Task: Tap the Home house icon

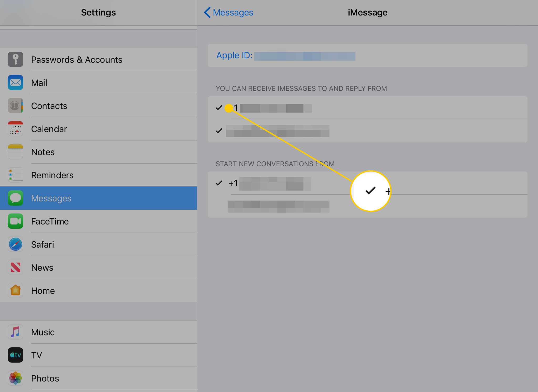Action: coord(15,290)
